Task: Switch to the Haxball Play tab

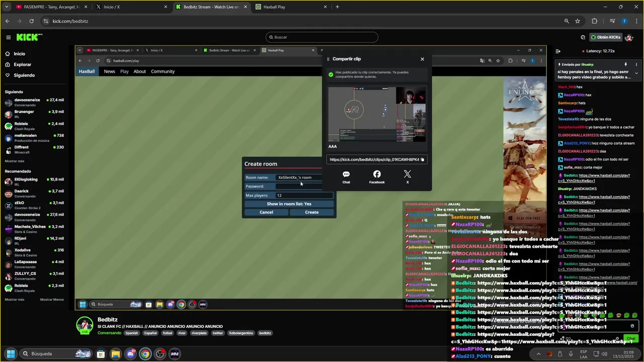Action: (292, 7)
